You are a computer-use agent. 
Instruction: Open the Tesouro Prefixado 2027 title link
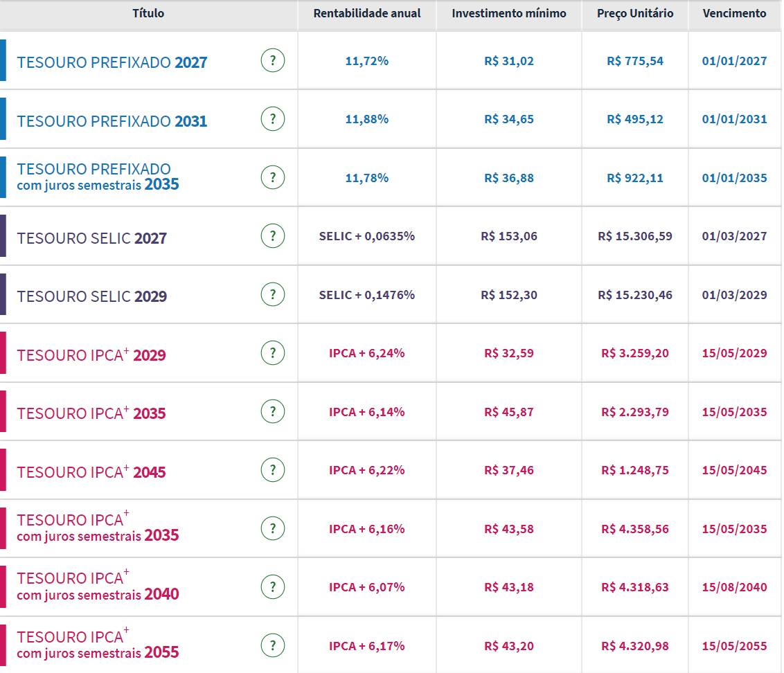point(112,62)
